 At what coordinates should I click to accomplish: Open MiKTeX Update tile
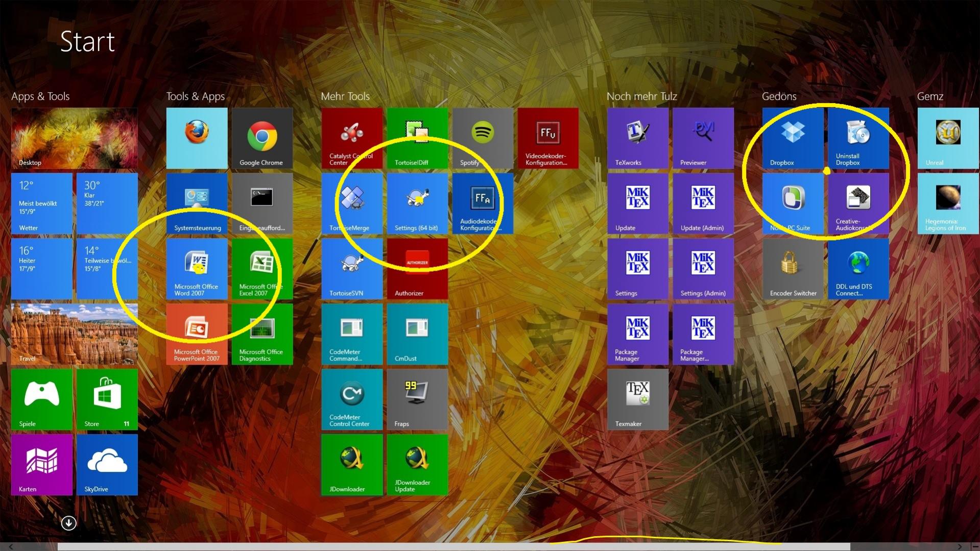pos(638,203)
